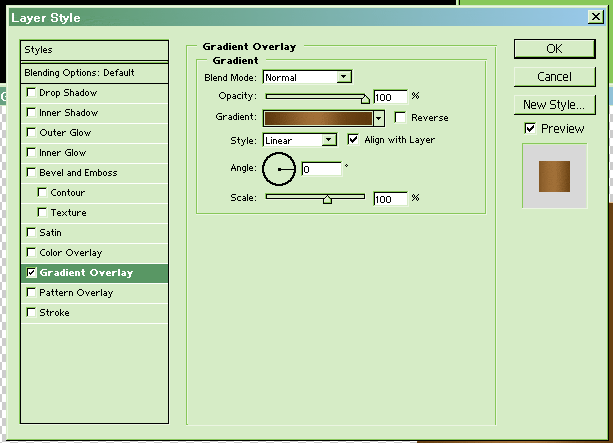Uncheck Align with Layer option
The image size is (613, 443).
[x=353, y=140]
